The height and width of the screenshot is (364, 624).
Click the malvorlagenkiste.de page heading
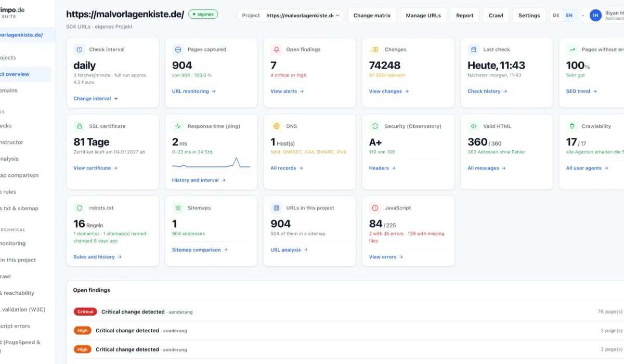(x=125, y=15)
